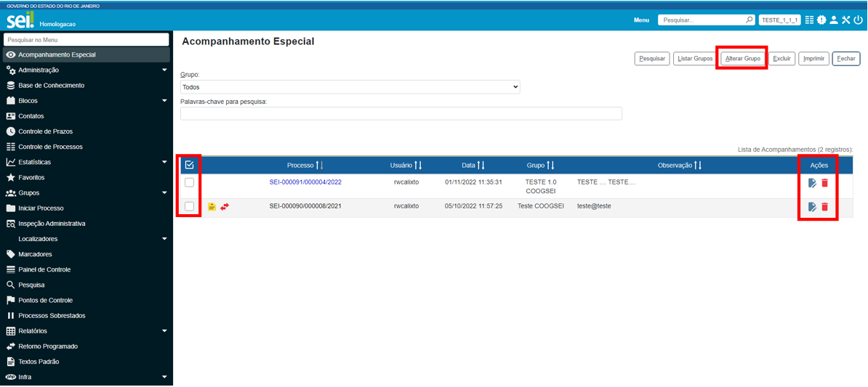The width and height of the screenshot is (868, 387).
Task: Click the Palavras-chave para pesquisa field
Action: pos(401,113)
